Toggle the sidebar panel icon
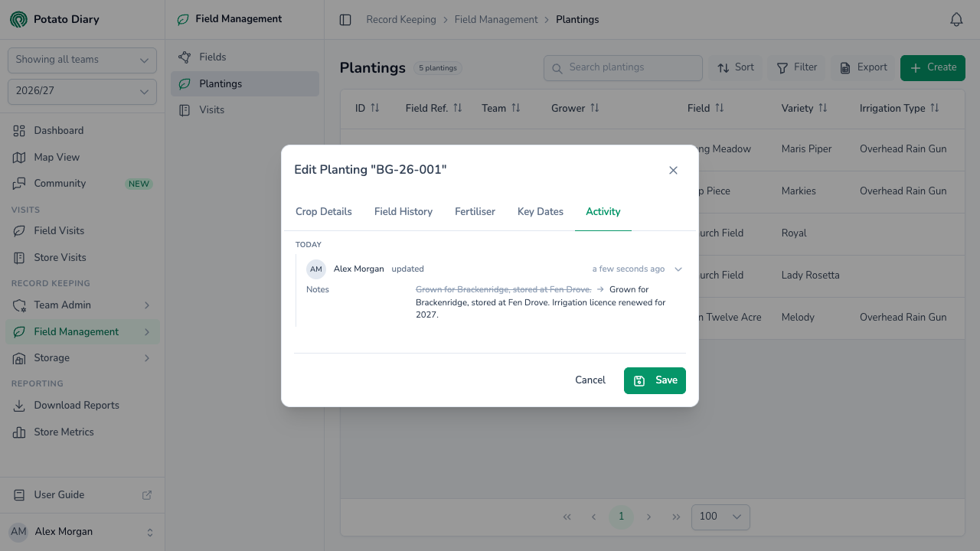The image size is (980, 551). click(345, 20)
